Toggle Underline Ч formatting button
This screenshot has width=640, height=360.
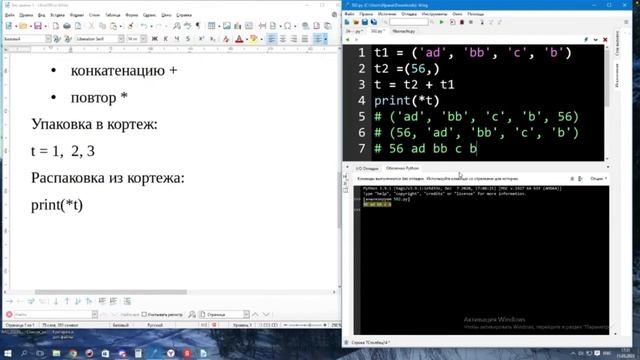[177, 39]
